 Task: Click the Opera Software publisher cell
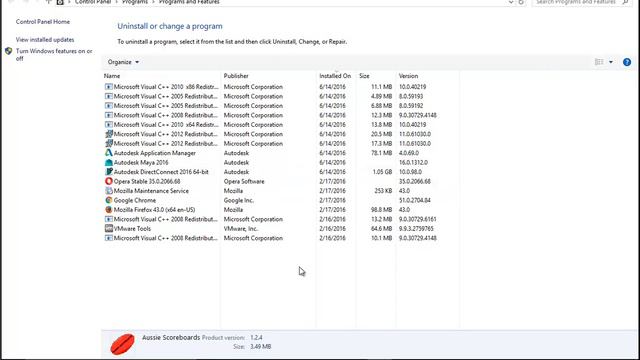tap(244, 181)
